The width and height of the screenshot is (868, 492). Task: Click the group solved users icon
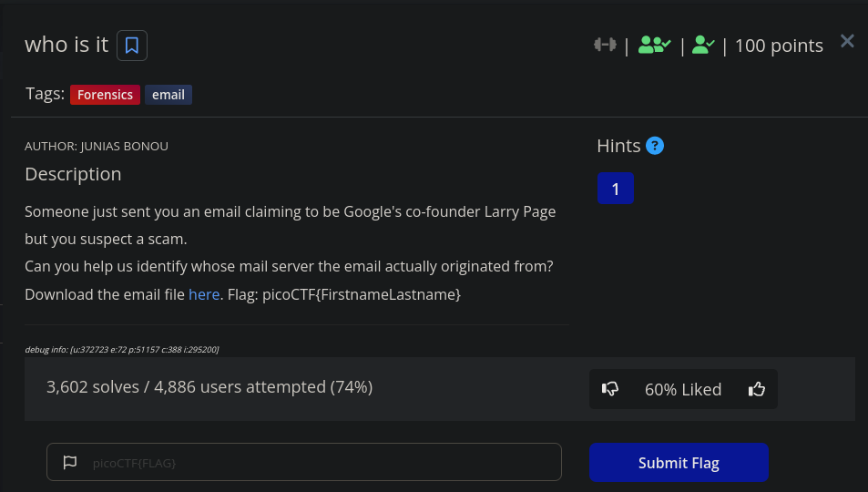[654, 45]
